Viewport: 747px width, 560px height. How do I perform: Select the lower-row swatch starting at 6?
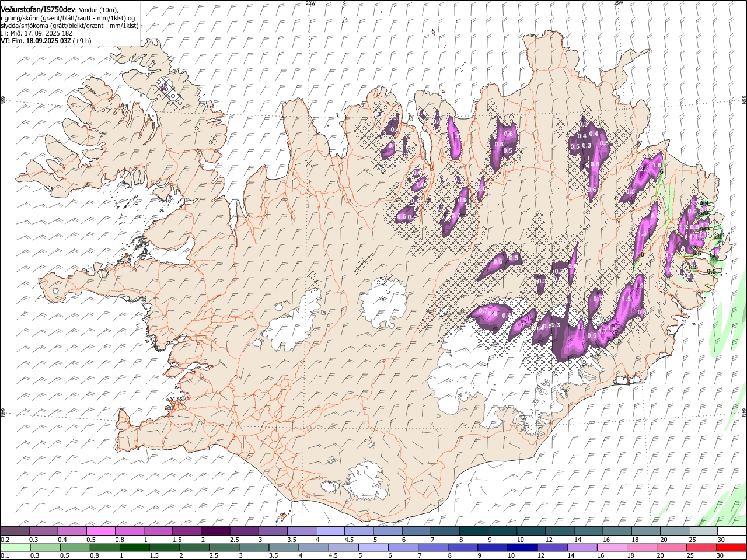(x=403, y=547)
